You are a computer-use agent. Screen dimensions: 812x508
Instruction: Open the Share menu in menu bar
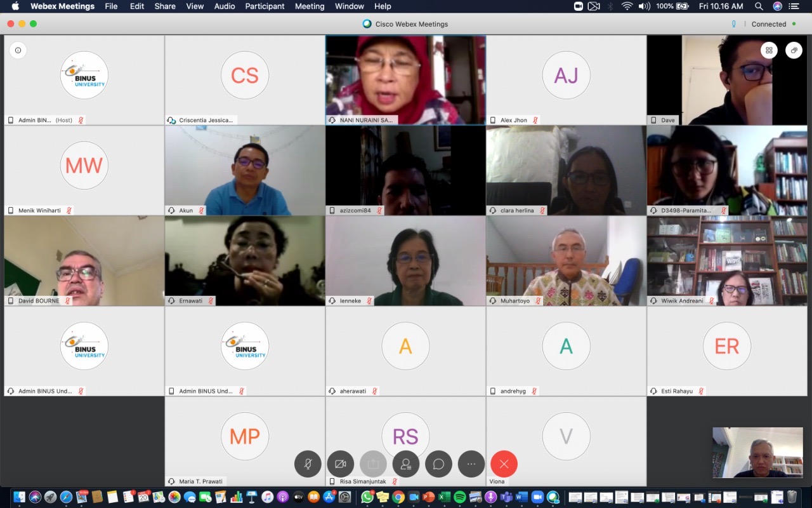[165, 6]
